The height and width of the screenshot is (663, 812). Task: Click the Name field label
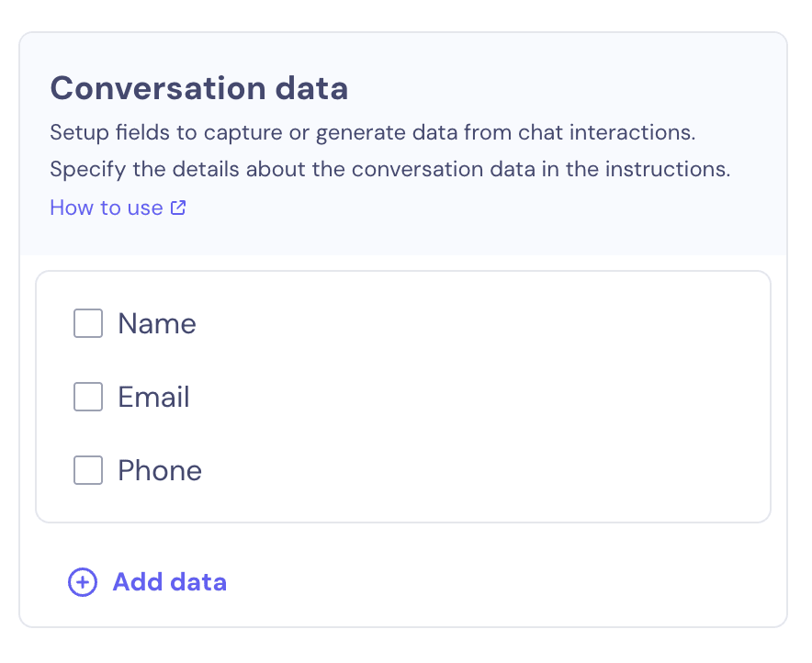tap(157, 324)
